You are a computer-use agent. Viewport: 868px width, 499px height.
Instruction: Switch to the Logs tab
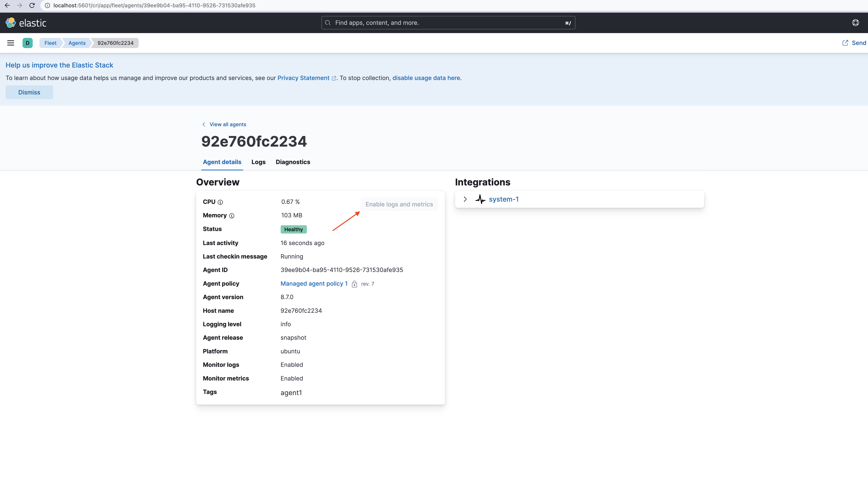pos(258,162)
